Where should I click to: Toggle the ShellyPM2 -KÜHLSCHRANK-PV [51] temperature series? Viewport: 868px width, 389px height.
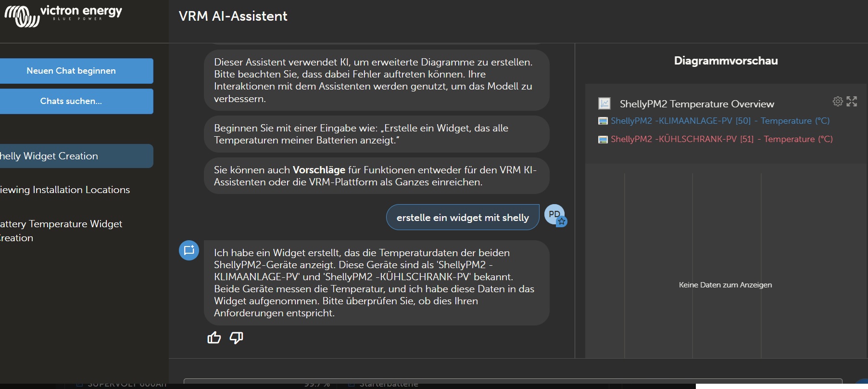point(716,139)
